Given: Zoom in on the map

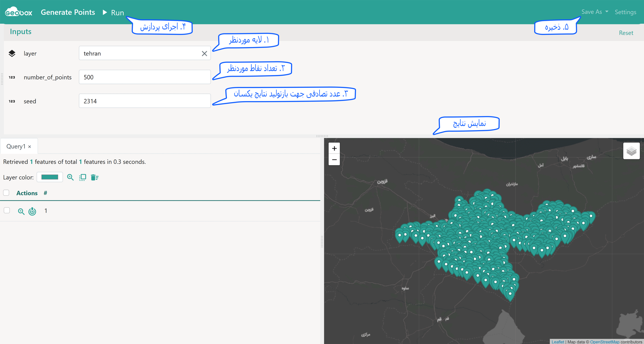Looking at the screenshot, I should pos(334,148).
